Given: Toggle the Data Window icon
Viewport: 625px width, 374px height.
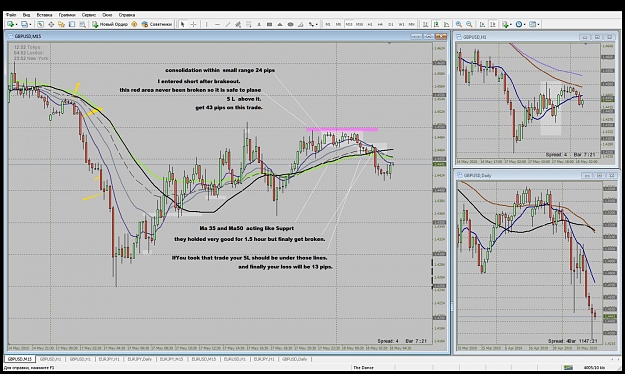Looking at the screenshot, I should tap(51, 24).
